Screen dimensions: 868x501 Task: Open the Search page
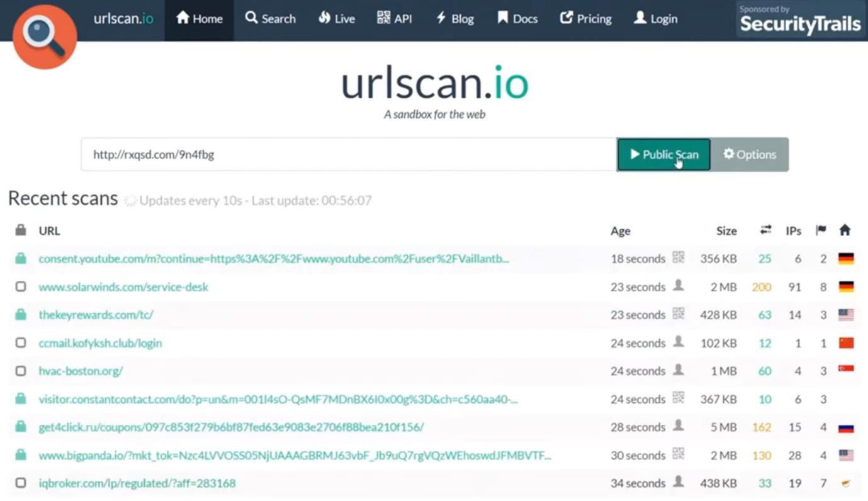point(270,18)
